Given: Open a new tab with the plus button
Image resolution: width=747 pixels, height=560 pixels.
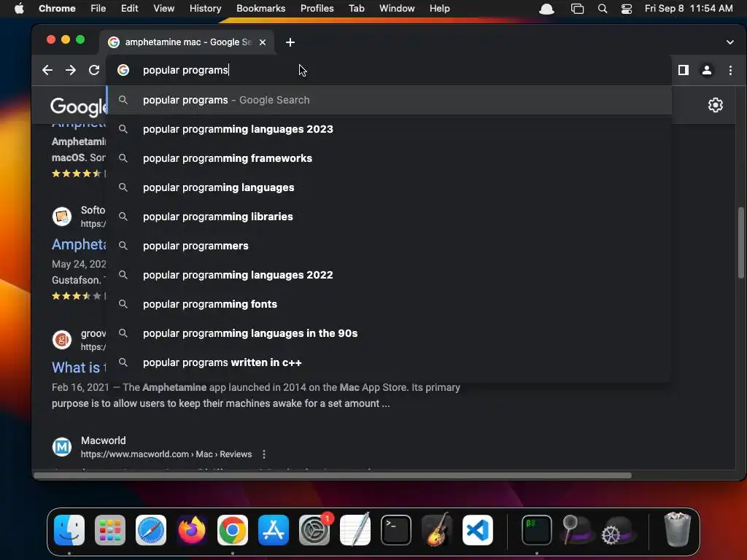Looking at the screenshot, I should [x=290, y=42].
